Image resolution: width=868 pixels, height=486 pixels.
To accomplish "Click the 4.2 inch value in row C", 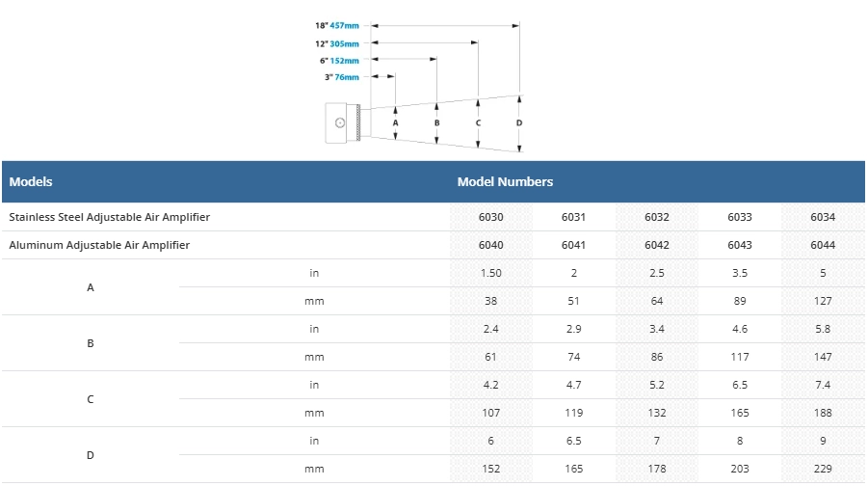I will (x=490, y=385).
